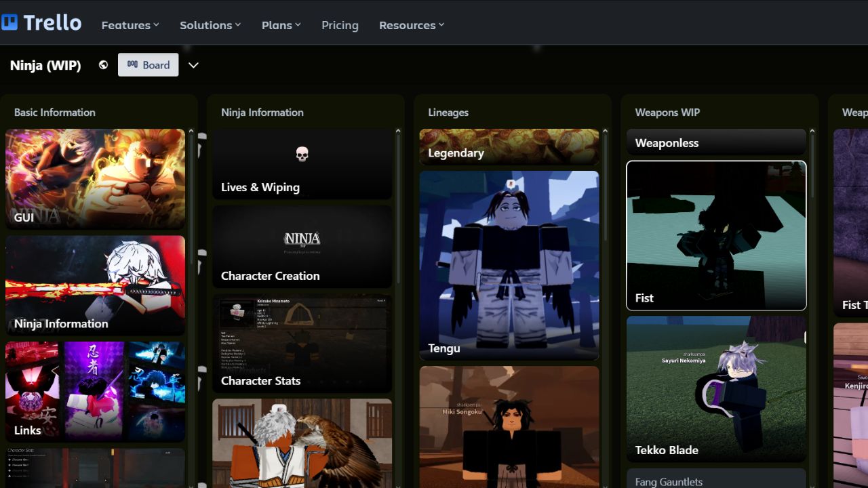Open the Solutions dropdown menu
The width and height of the screenshot is (868, 488).
209,25
